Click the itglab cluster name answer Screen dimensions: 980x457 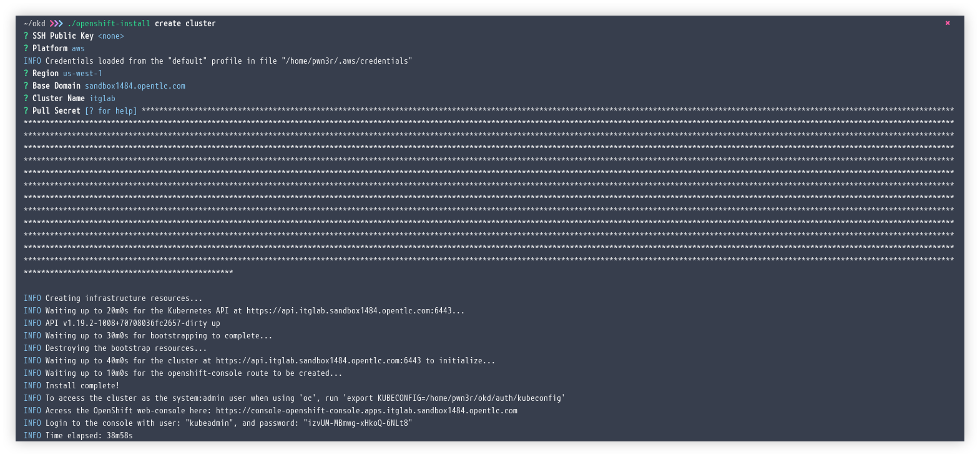[102, 99]
